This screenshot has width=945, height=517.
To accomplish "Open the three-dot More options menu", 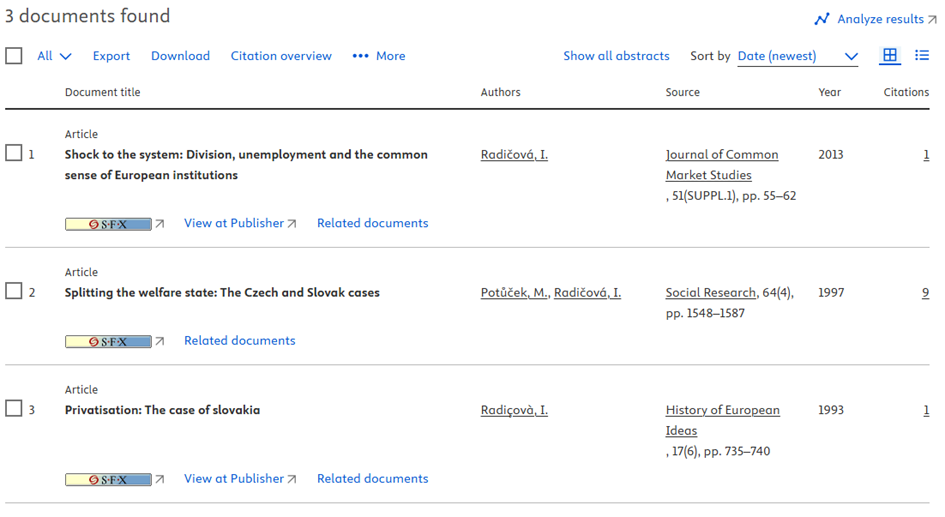I will coord(379,56).
